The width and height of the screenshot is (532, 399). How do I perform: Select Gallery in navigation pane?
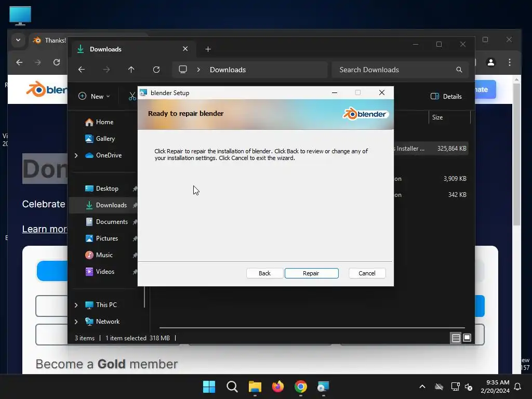pyautogui.click(x=105, y=138)
